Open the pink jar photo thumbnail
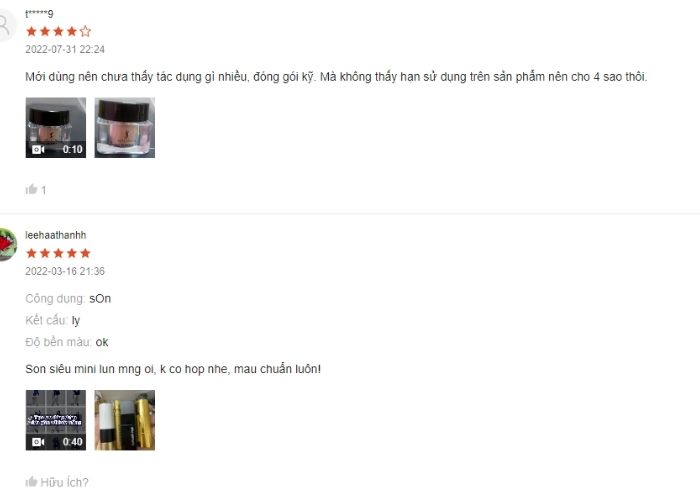The image size is (700, 500). coord(125,128)
